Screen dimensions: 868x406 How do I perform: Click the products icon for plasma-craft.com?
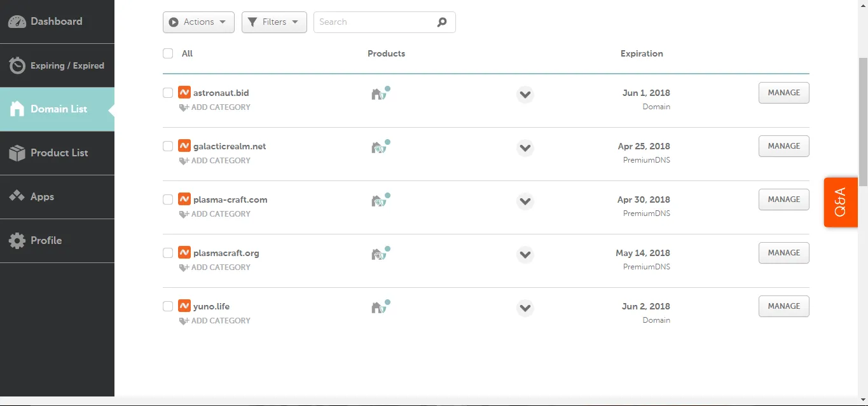click(380, 200)
